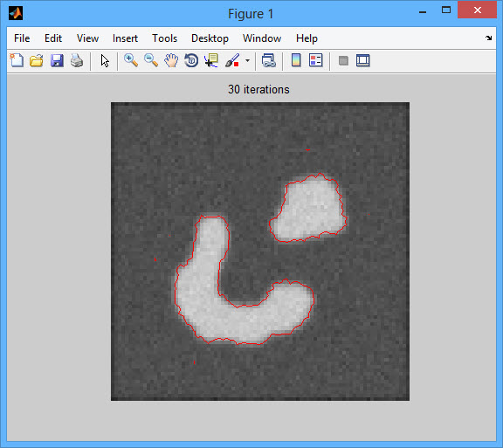Viewport: 503px width, 448px height.
Task: Expand the toolbar dock arrow at the menu bar's right
Action: tap(488, 38)
